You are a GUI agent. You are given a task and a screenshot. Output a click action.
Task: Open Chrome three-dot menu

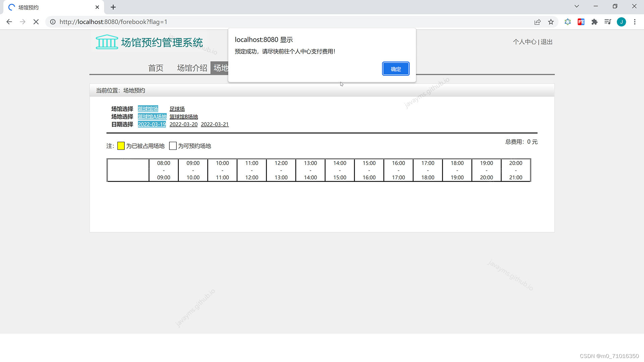pyautogui.click(x=635, y=22)
